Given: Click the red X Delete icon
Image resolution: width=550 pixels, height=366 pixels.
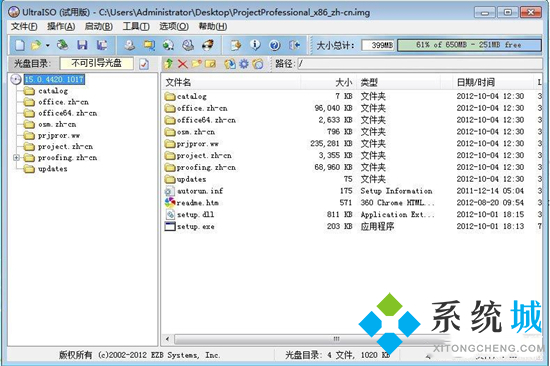Looking at the screenshot, I should pyautogui.click(x=182, y=64).
